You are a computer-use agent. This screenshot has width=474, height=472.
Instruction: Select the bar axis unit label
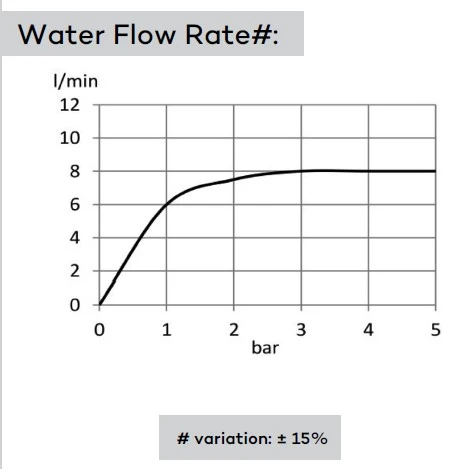tap(265, 348)
